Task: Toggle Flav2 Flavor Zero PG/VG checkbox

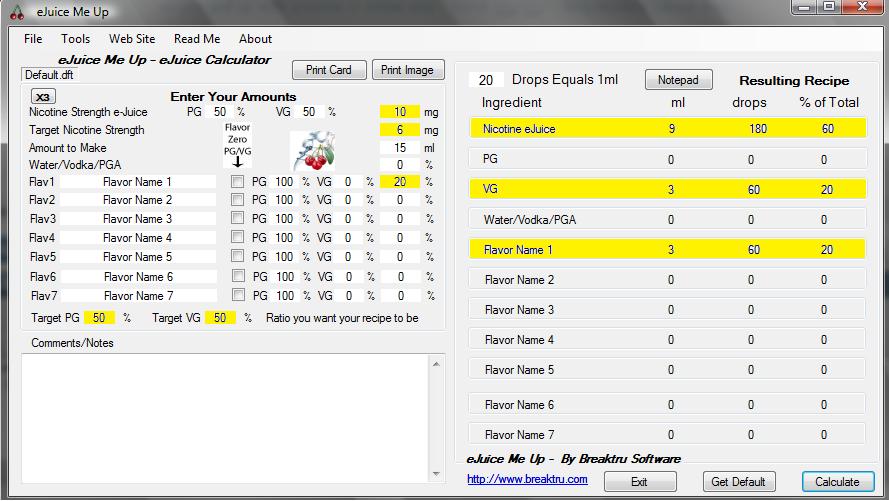Action: [x=238, y=200]
